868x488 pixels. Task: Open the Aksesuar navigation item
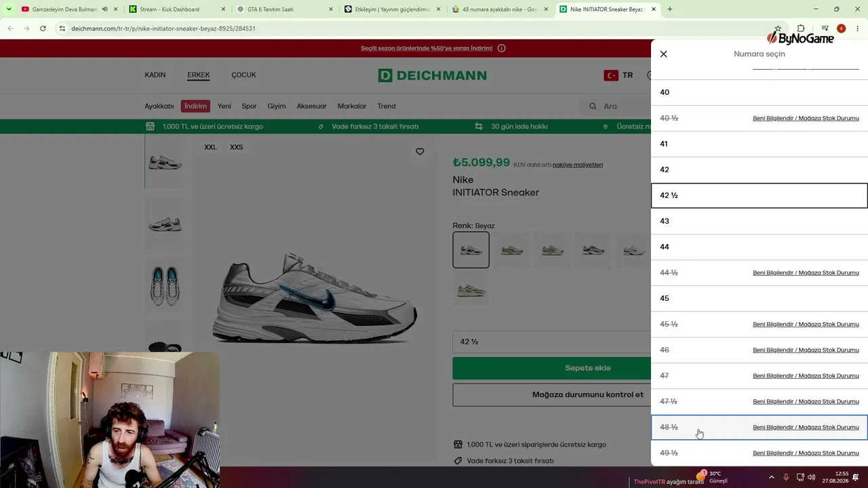pyautogui.click(x=312, y=106)
